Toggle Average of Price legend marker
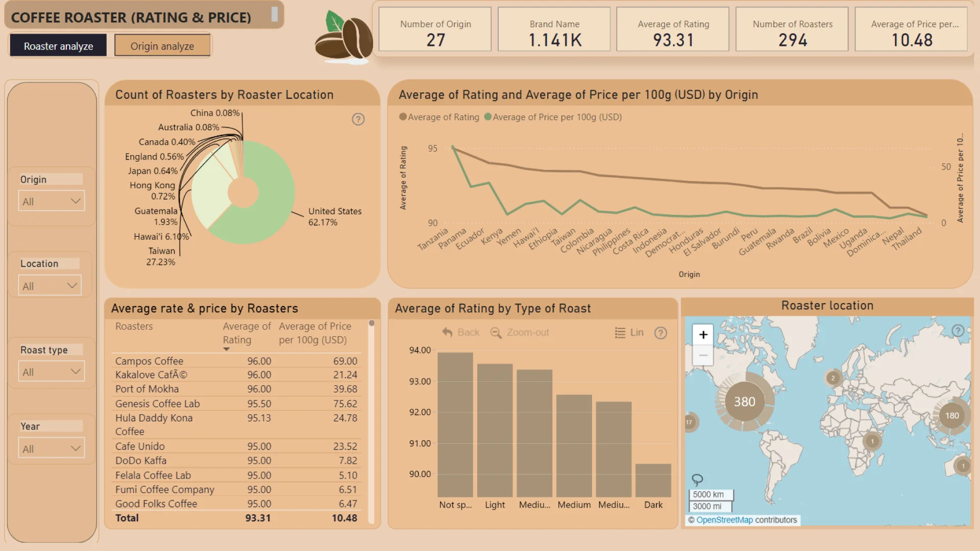980x551 pixels. tap(488, 117)
